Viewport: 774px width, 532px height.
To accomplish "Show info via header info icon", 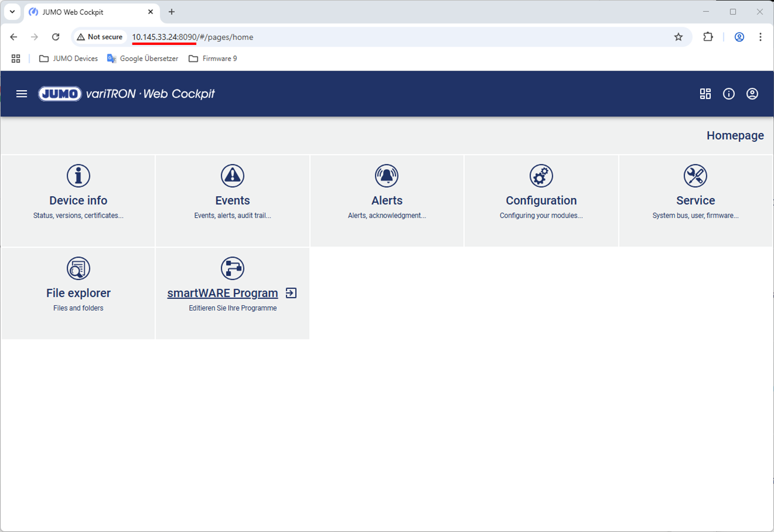I will [729, 94].
